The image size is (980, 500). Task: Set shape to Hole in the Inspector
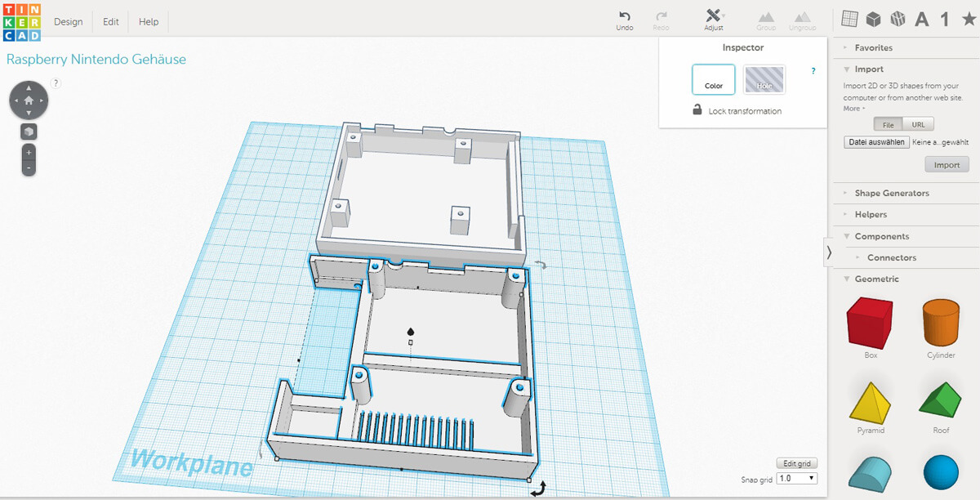click(764, 79)
